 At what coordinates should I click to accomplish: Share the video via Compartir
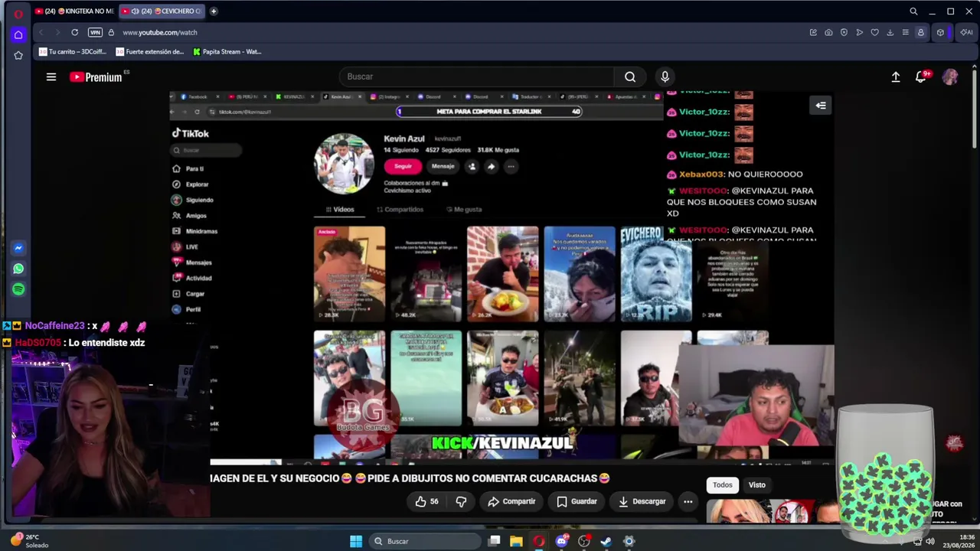point(511,501)
